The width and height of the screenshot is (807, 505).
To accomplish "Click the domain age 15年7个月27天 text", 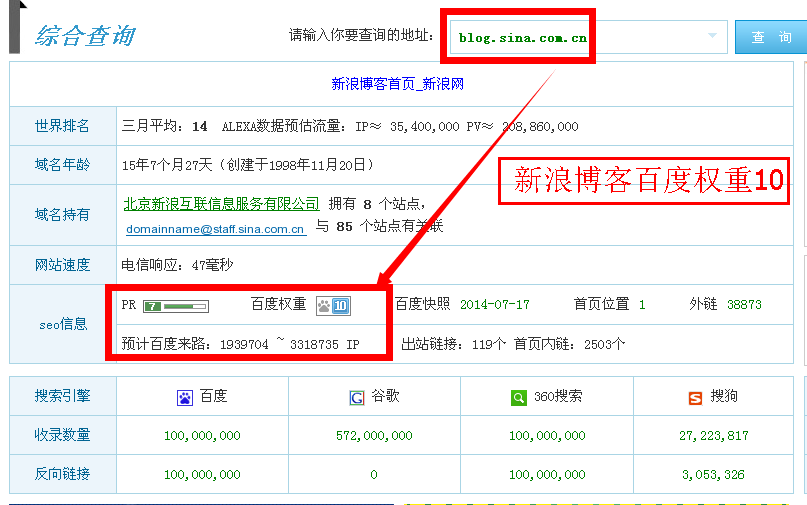I will point(167,165).
